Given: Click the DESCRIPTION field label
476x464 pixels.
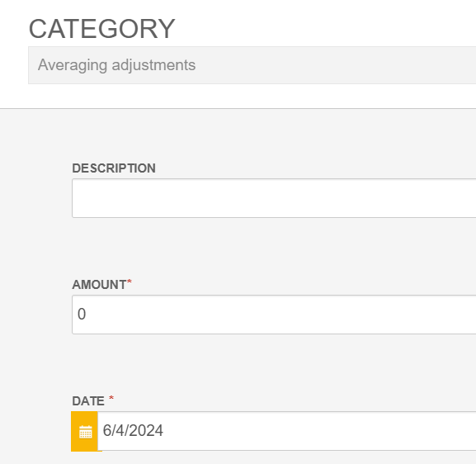Looking at the screenshot, I should point(114,168).
